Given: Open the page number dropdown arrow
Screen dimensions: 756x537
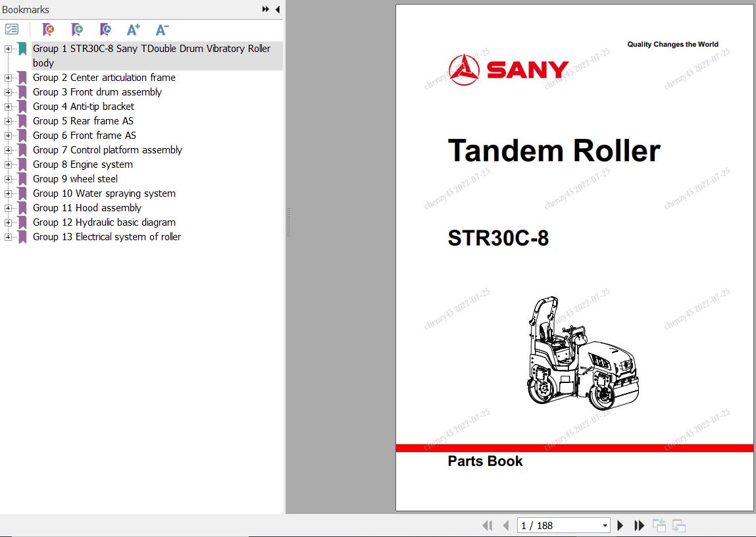Looking at the screenshot, I should click(x=605, y=525).
